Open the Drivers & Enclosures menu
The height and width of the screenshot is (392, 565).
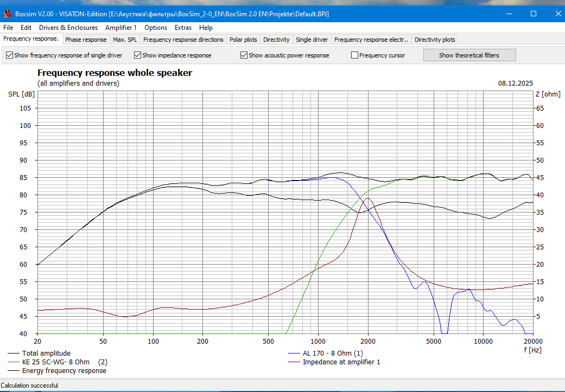tap(68, 27)
